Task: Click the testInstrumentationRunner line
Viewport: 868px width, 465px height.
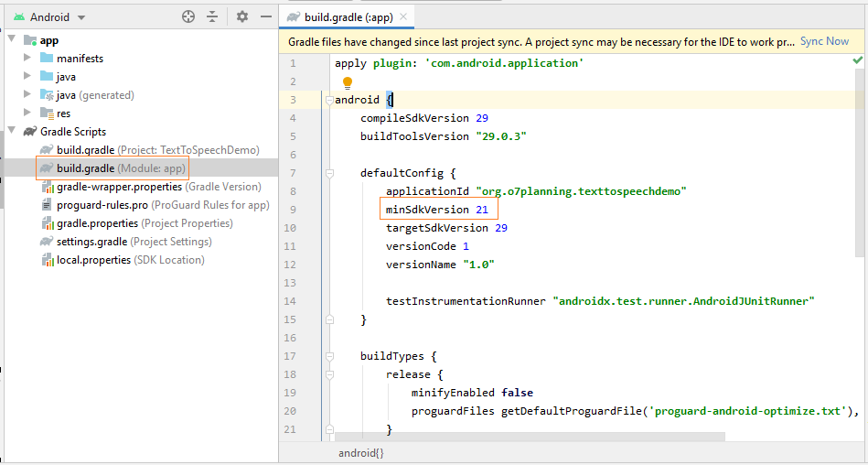Action: coord(600,301)
